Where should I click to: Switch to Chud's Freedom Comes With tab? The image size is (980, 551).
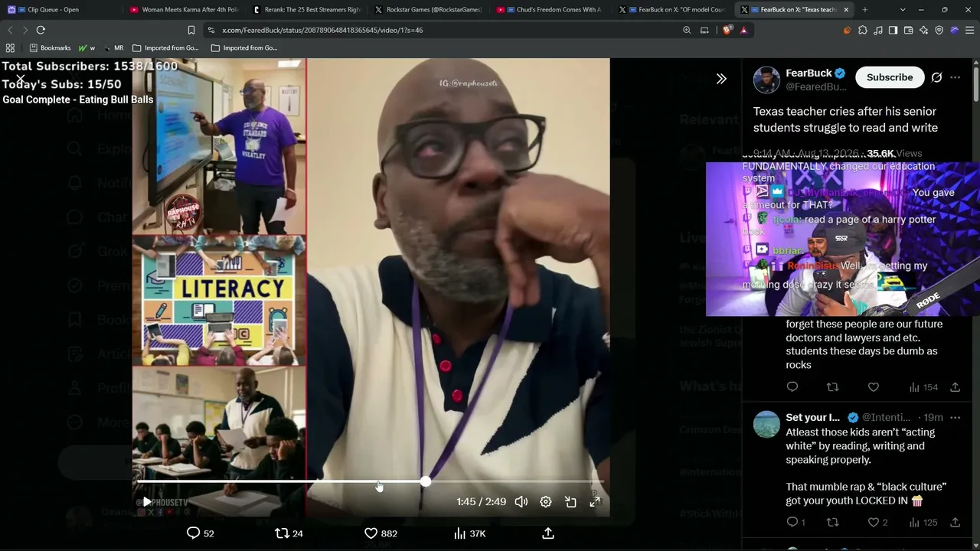551,10
